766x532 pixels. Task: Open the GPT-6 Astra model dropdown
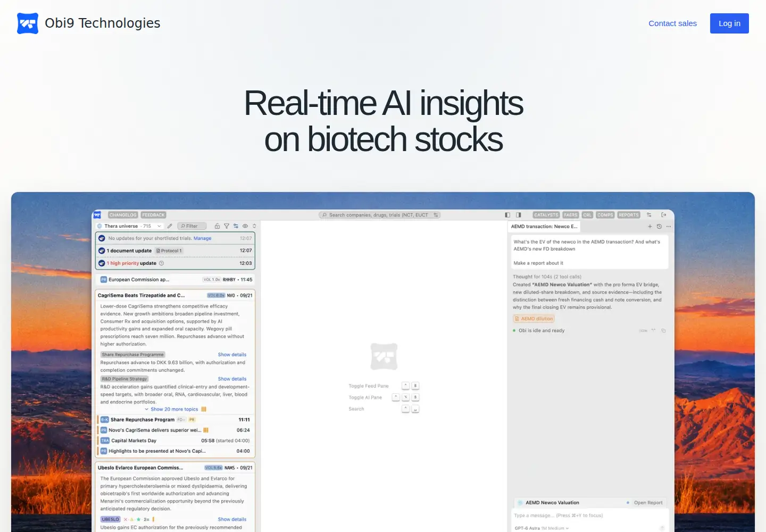[x=542, y=528]
